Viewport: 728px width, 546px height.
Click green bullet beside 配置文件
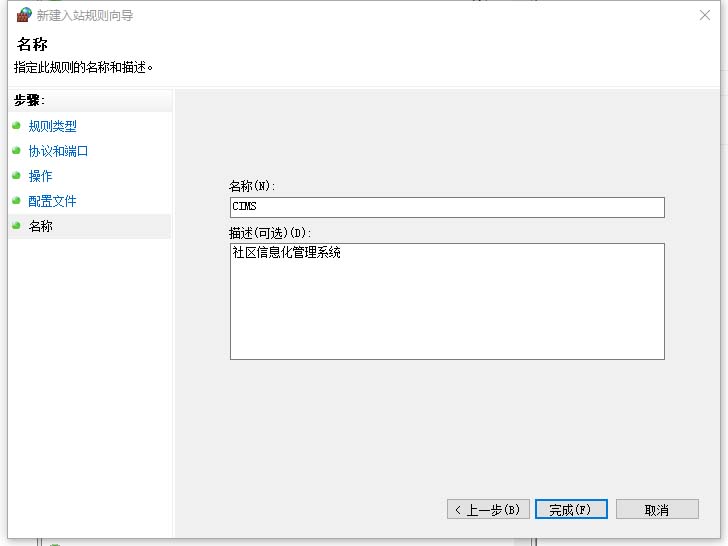16,201
